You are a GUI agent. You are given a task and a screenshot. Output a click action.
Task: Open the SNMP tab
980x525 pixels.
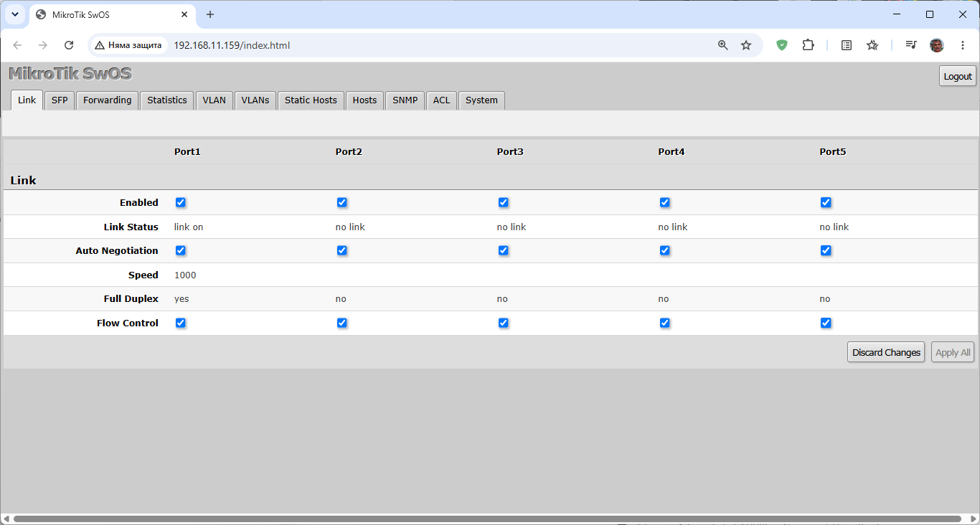click(x=405, y=100)
